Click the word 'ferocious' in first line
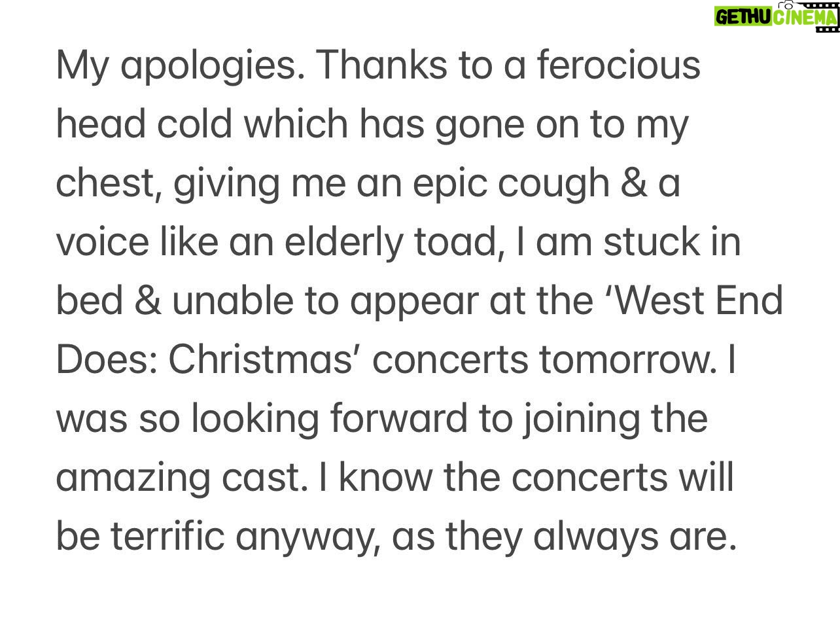 (619, 65)
